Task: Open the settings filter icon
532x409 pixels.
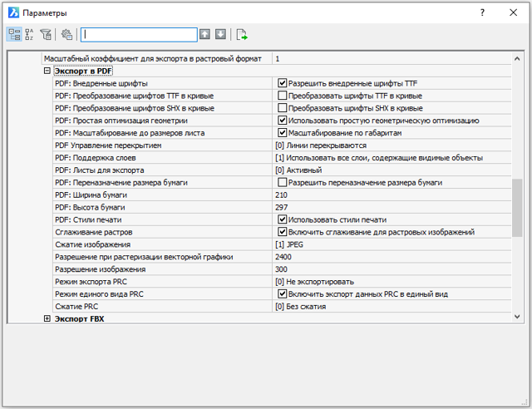Action: (46, 34)
